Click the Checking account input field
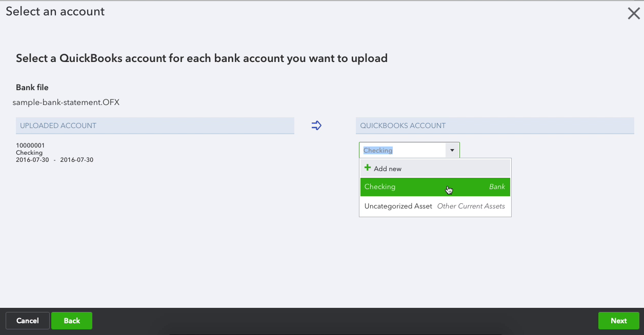 [x=402, y=151]
